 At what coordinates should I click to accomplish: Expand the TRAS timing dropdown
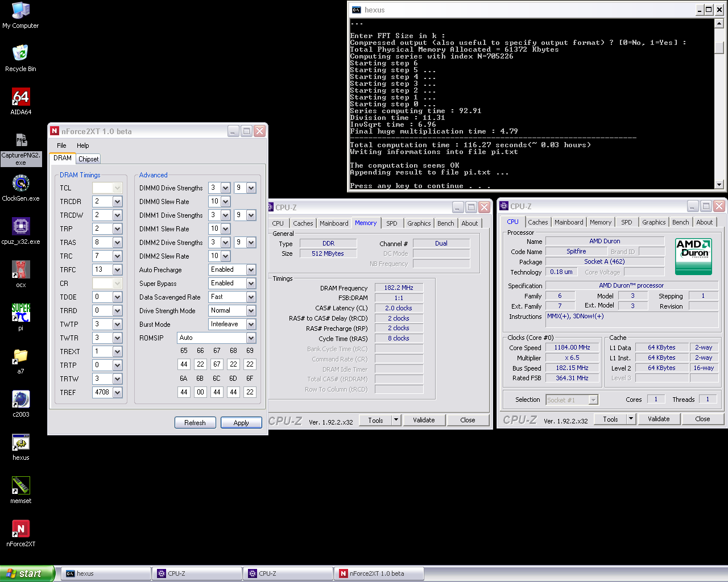pos(117,242)
